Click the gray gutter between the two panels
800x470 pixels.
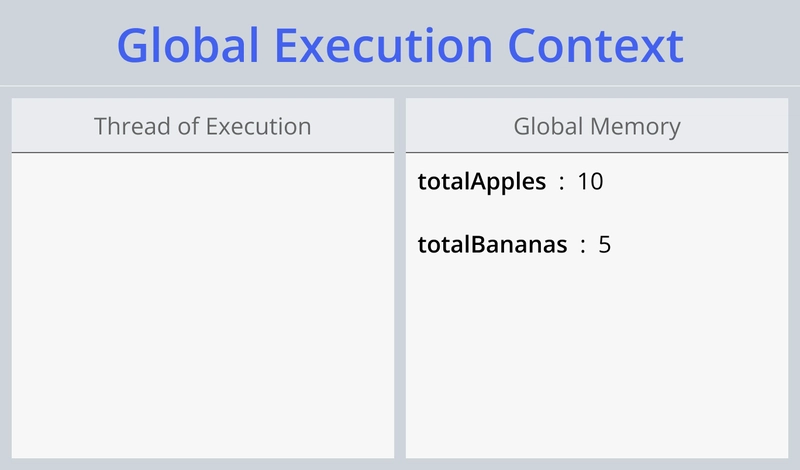[400, 278]
